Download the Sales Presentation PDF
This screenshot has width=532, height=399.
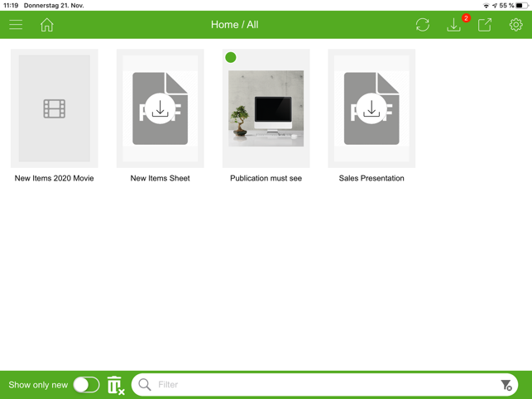(371, 108)
